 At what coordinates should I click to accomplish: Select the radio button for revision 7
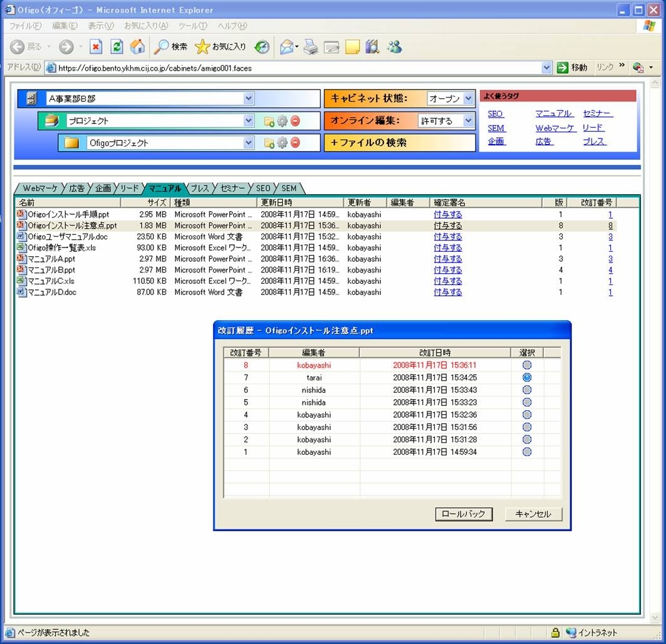[x=527, y=377]
